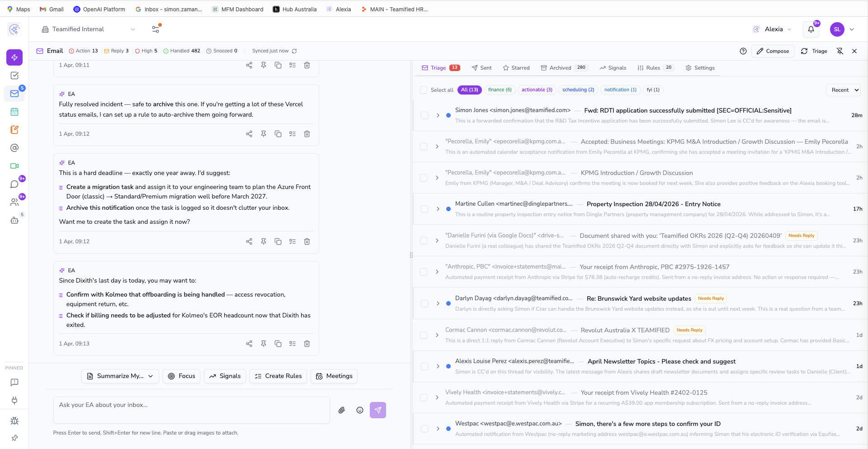Select the video meetings sidebar icon
This screenshot has height=449, width=868.
click(14, 166)
